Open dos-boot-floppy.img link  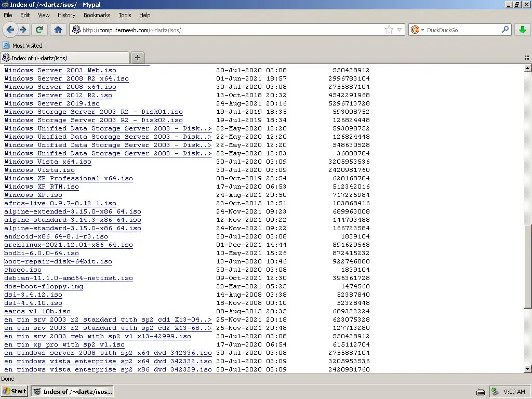44,286
